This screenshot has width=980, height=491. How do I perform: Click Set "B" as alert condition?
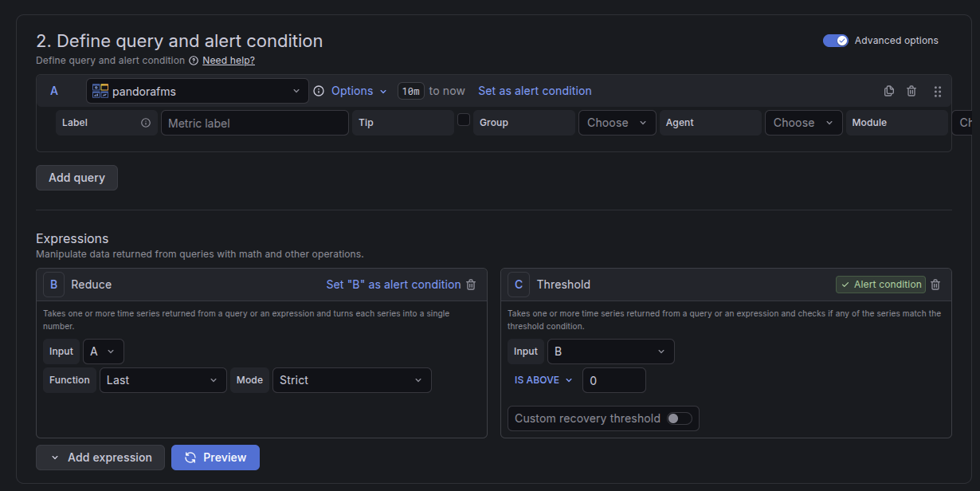[394, 285]
